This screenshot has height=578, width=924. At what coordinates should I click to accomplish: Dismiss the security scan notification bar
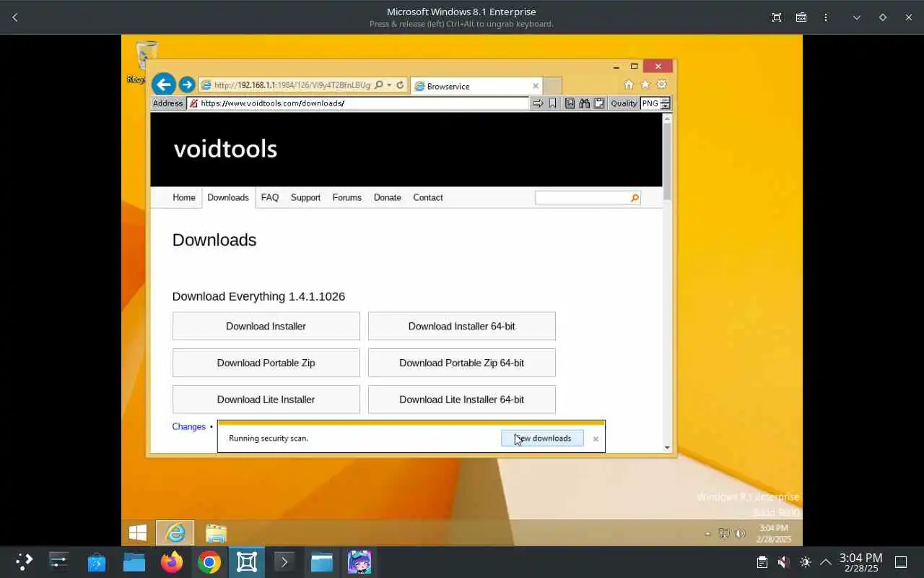point(596,439)
